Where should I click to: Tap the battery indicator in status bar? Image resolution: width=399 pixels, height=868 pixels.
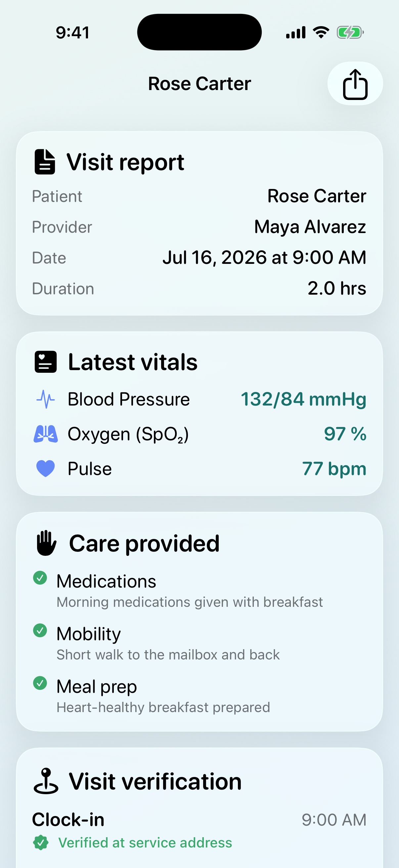coord(350,33)
